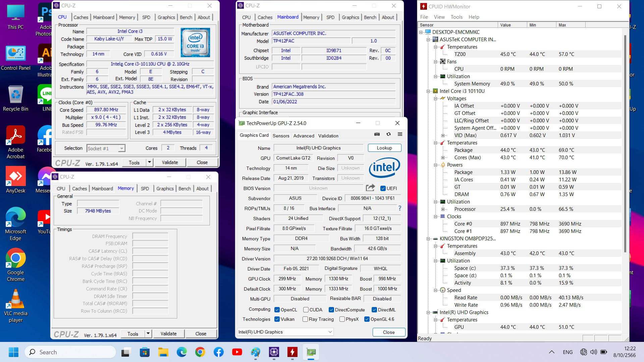Open Edge from the taskbar
Viewport: 644px width, 362px height.
pyautogui.click(x=181, y=352)
